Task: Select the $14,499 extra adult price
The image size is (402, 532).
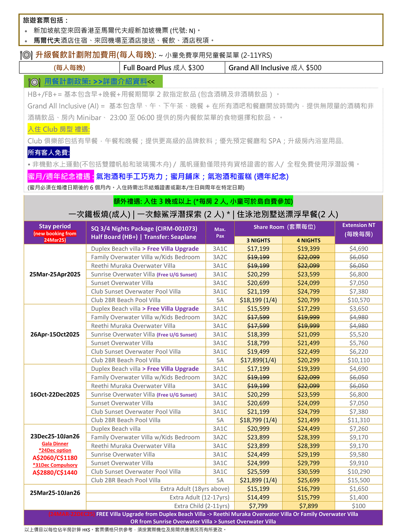Action: [258, 497]
